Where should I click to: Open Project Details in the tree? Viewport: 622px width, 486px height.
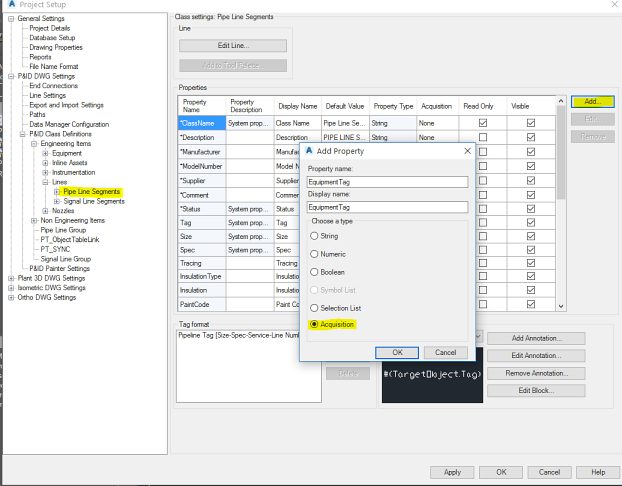tap(50, 28)
